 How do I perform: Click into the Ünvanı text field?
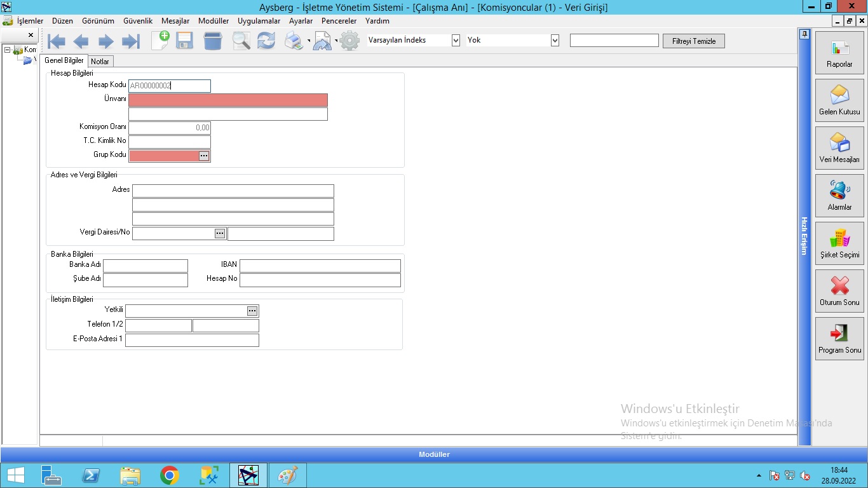pos(228,100)
